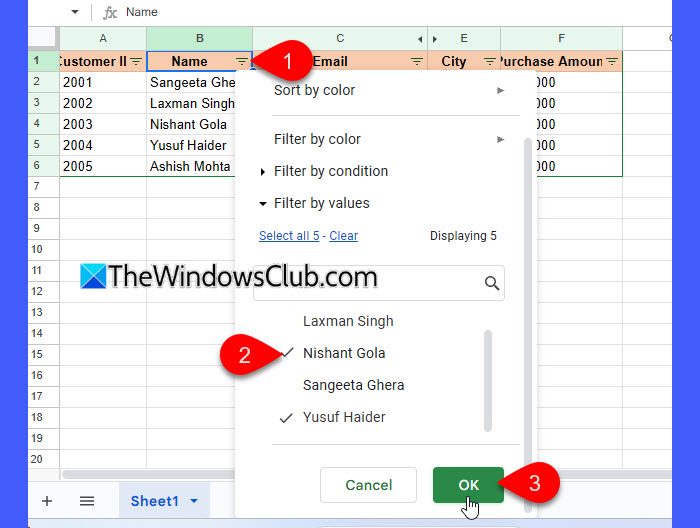Open filter icon in City header
Viewport: 700px width, 528px height.
click(x=489, y=61)
